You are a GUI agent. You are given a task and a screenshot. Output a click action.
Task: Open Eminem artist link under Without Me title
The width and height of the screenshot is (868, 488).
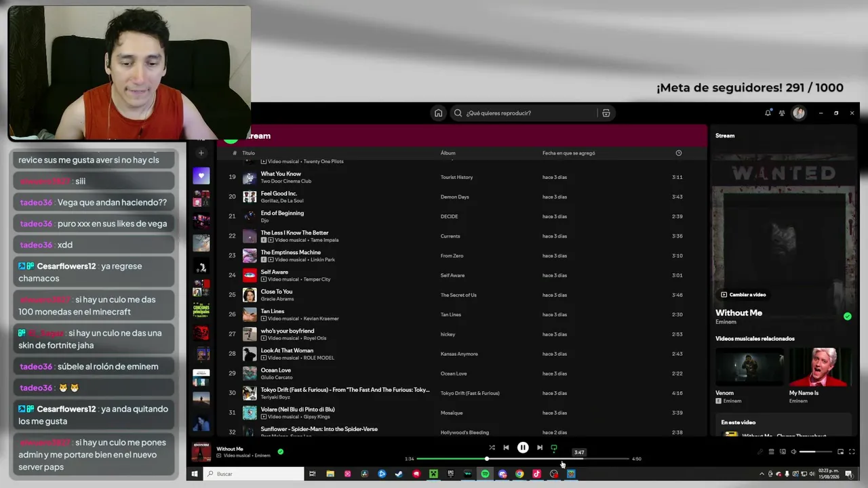click(726, 322)
